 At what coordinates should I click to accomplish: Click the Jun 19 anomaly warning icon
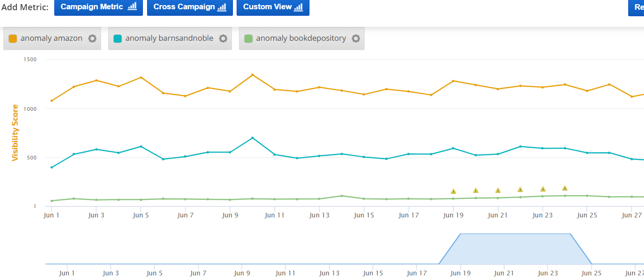(x=453, y=191)
